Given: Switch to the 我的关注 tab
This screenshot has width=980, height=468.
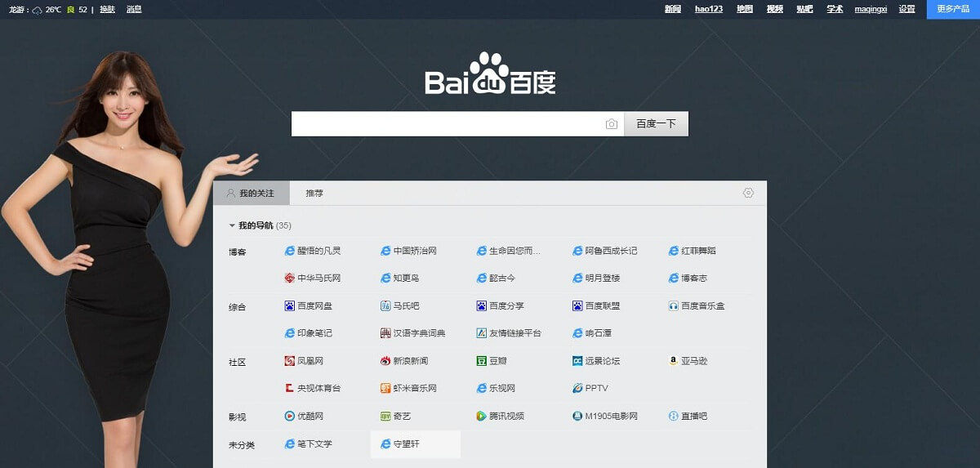Looking at the screenshot, I should (251, 194).
